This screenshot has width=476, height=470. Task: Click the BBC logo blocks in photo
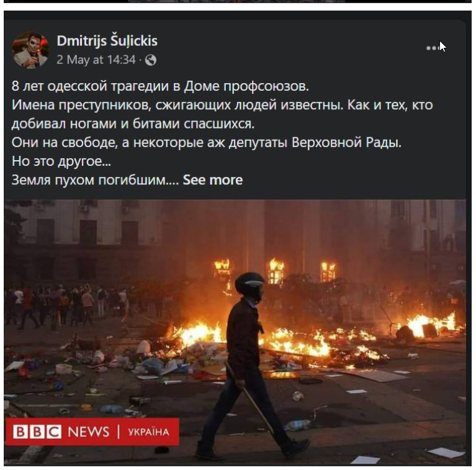(x=37, y=432)
